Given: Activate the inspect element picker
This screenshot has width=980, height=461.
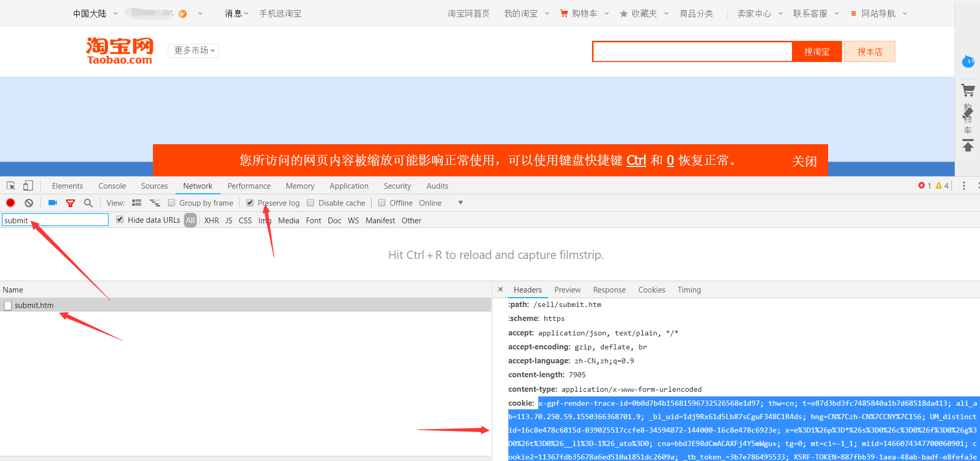Looking at the screenshot, I should pos(11,186).
